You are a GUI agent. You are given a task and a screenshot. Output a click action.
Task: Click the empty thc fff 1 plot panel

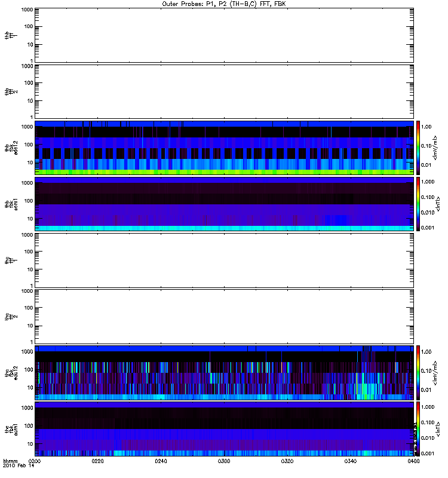(x=224, y=261)
